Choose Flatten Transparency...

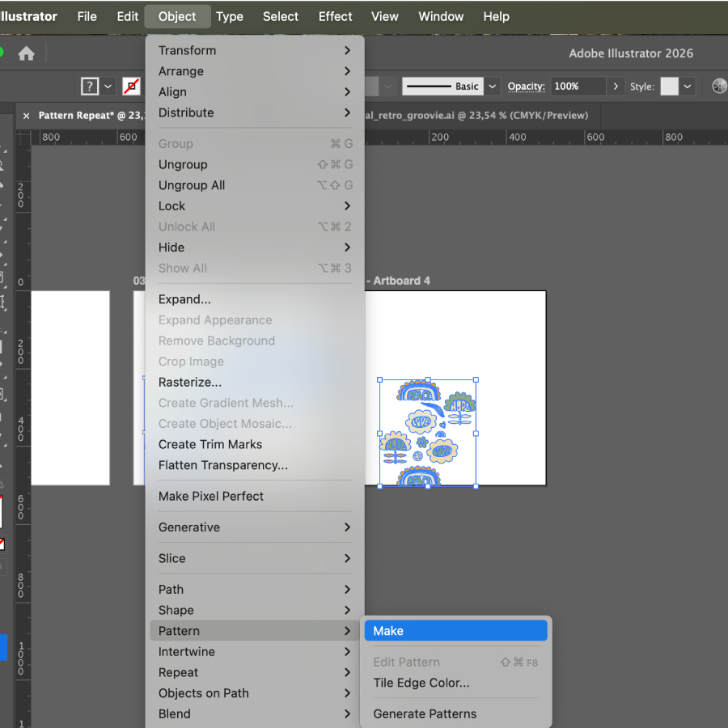pos(255,465)
